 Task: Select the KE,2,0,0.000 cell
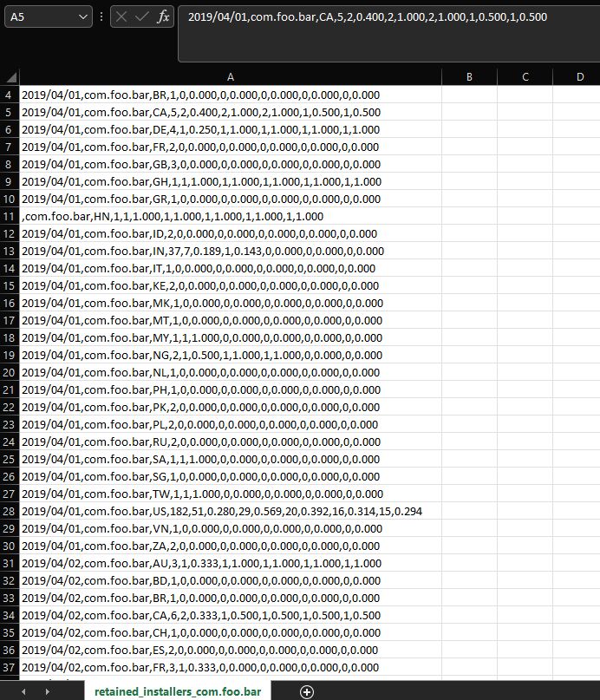(231, 285)
